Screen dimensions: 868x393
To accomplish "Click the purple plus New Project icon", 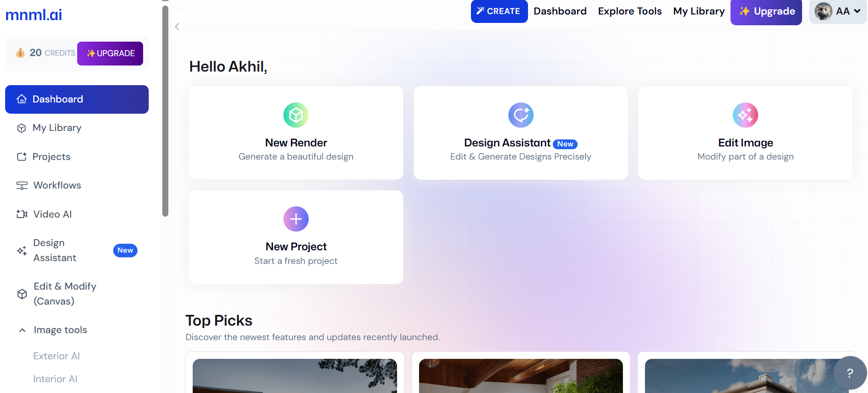I will [x=296, y=219].
